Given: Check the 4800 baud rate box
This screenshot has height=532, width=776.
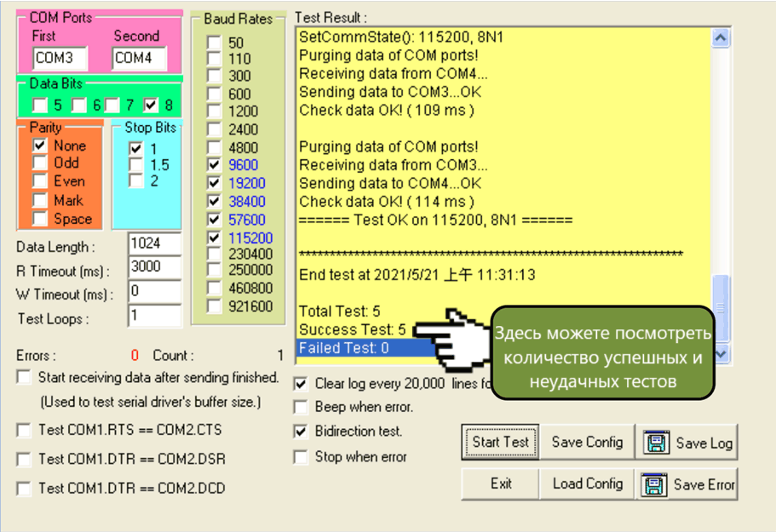Looking at the screenshot, I should (x=214, y=147).
